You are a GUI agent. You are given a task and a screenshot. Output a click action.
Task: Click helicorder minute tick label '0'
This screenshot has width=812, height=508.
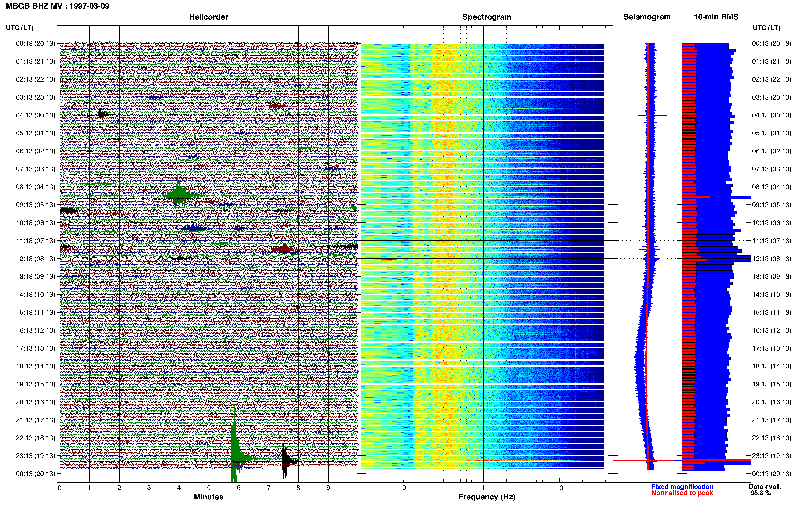coord(59,488)
